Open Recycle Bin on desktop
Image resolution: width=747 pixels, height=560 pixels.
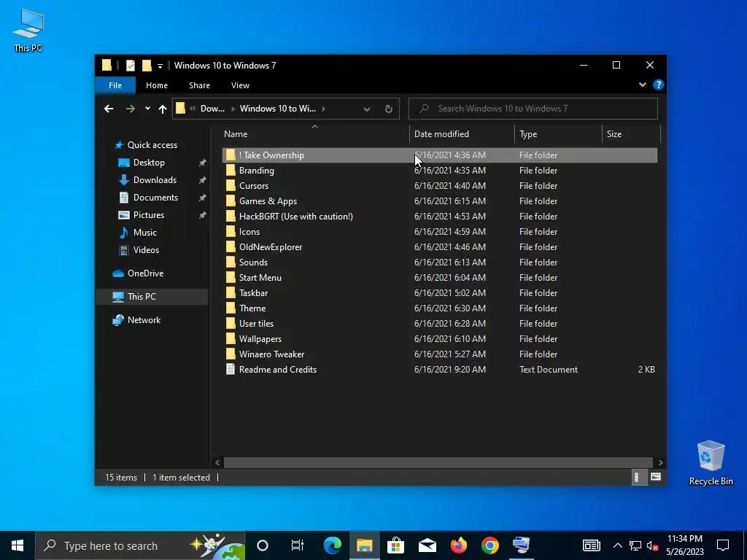click(711, 462)
